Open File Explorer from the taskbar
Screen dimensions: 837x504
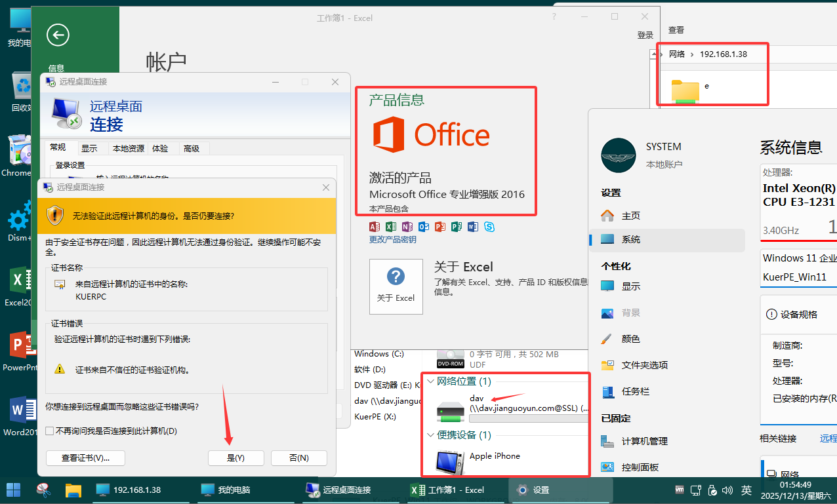73,490
